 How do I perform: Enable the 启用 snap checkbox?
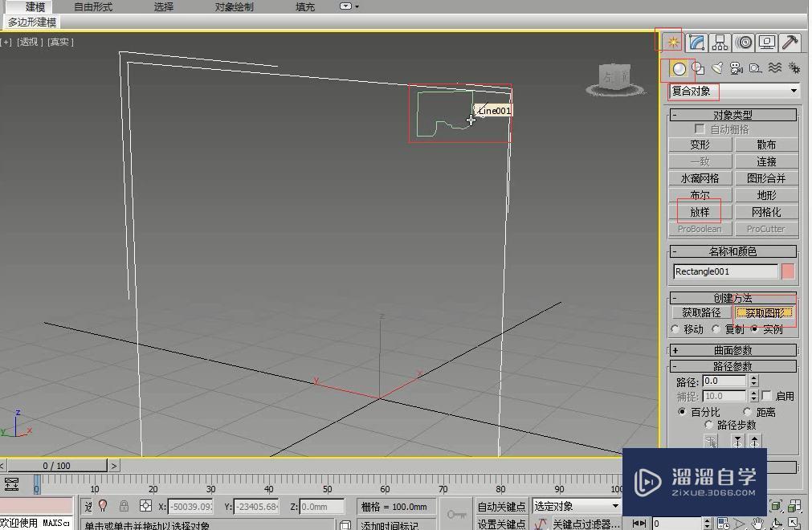click(766, 396)
